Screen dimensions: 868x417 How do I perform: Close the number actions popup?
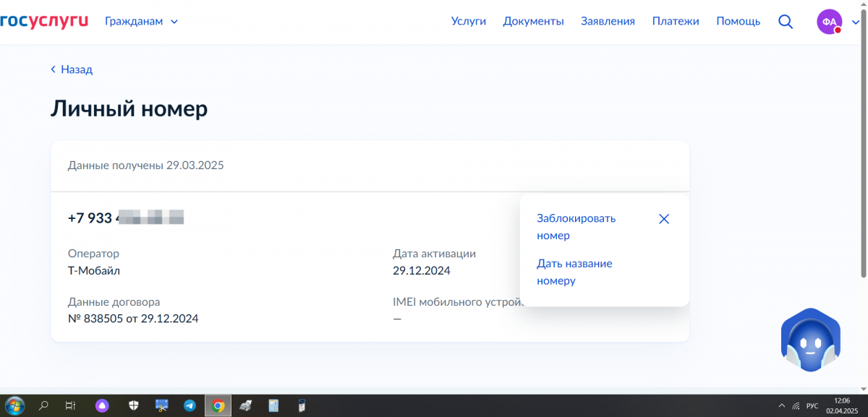coord(664,219)
